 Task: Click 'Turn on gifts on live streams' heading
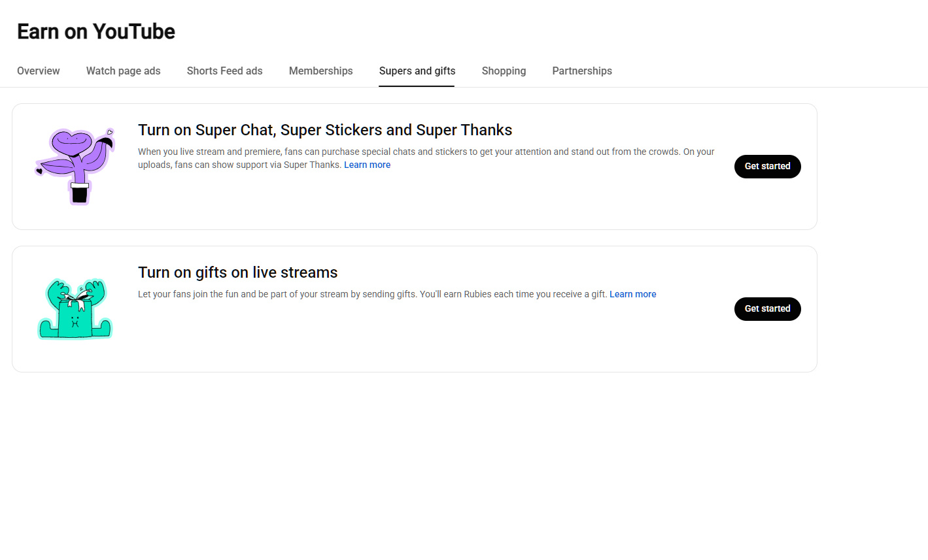point(238,272)
